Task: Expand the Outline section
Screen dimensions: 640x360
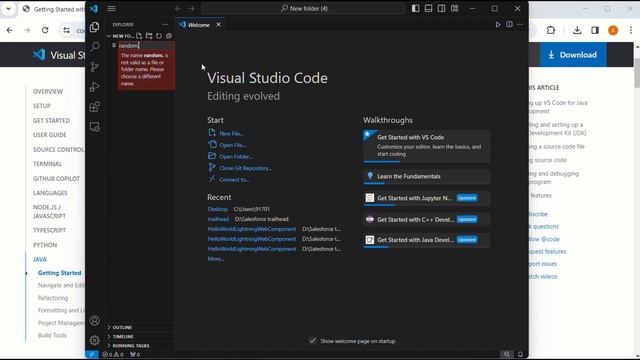Action: coord(140,327)
